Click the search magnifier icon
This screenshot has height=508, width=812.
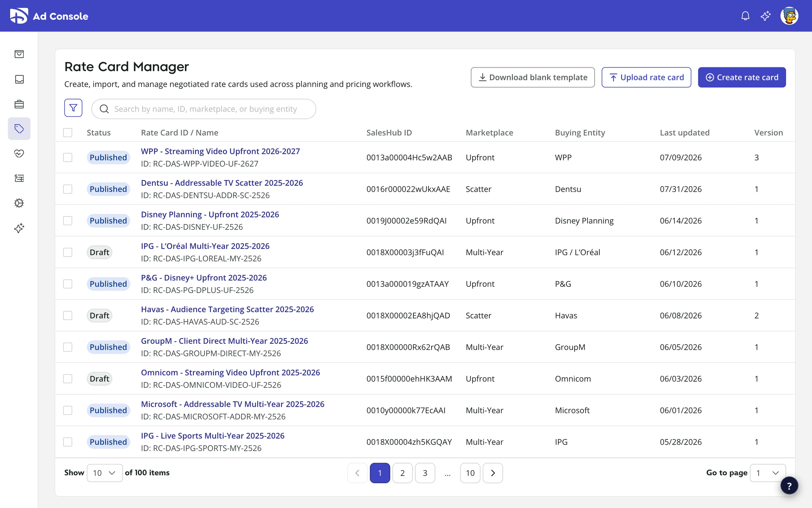click(104, 109)
